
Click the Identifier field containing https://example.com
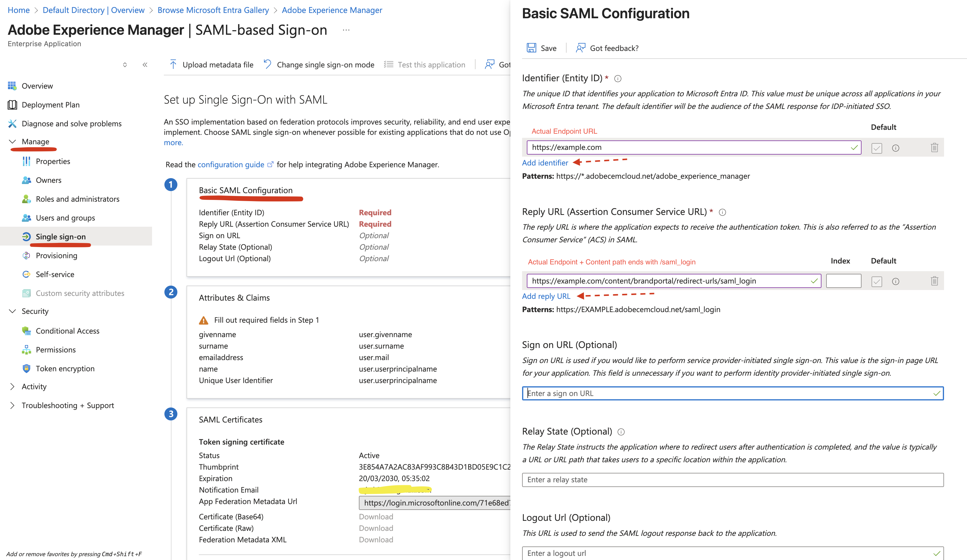[694, 147]
